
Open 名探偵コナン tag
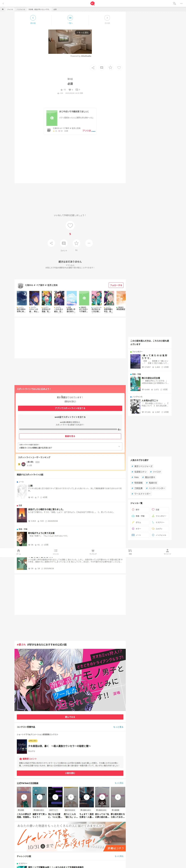pos(139,472)
